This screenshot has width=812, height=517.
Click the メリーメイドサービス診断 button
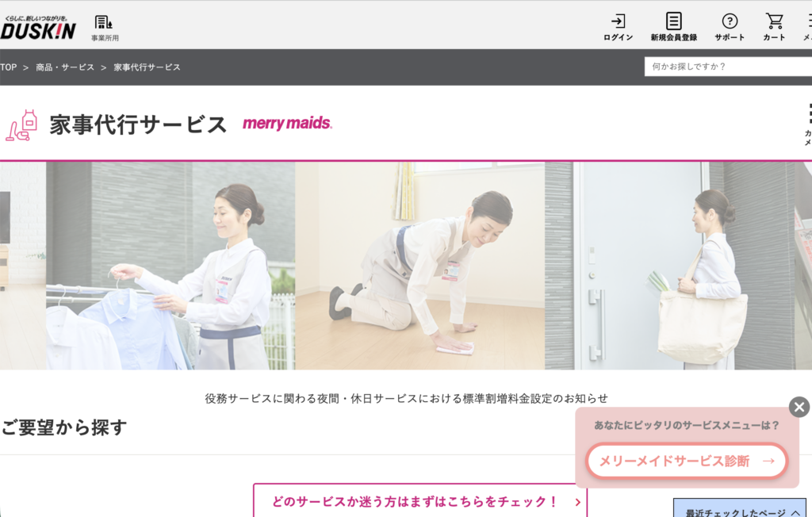pyautogui.click(x=686, y=461)
